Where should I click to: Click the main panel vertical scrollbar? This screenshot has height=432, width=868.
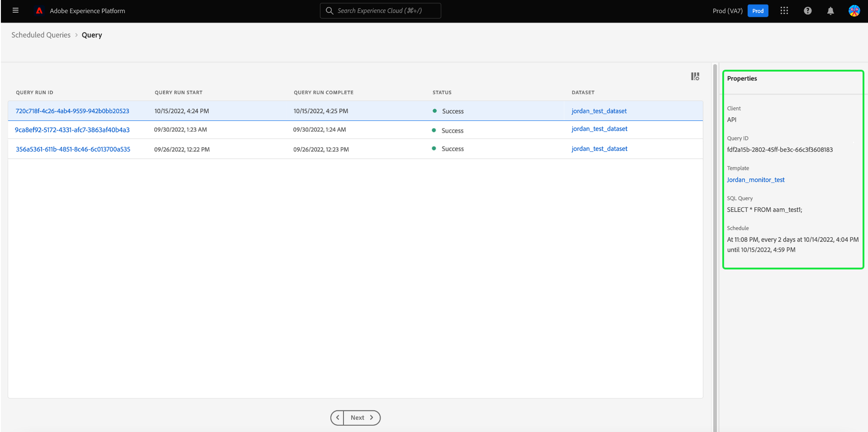pos(715,247)
